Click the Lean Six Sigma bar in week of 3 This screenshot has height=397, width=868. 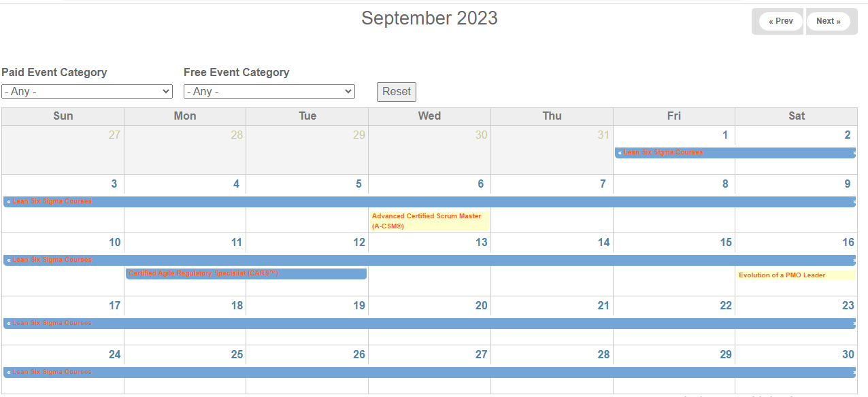(x=429, y=202)
